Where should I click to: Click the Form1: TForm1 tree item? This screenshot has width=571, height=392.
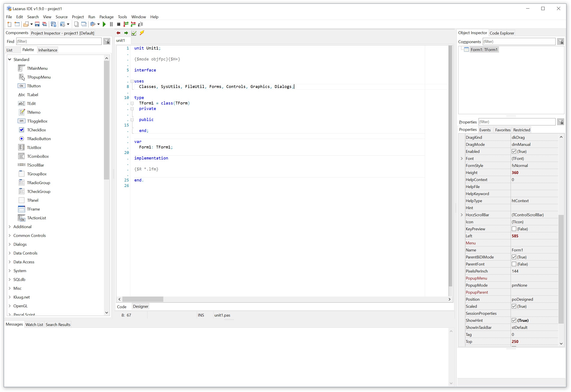pos(483,49)
